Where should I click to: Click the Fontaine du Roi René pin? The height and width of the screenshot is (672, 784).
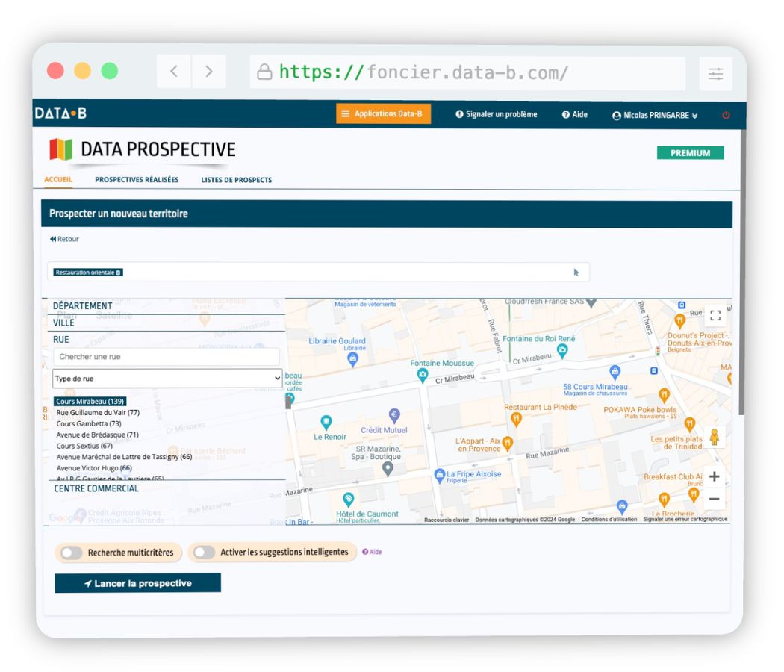(562, 352)
